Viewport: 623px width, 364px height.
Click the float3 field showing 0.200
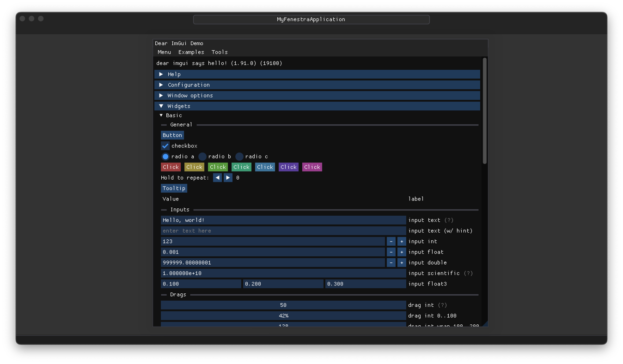pyautogui.click(x=283, y=284)
